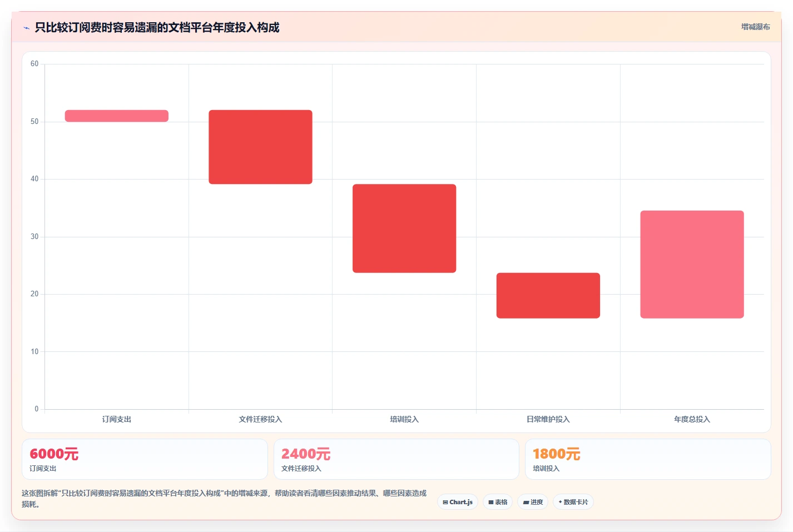Click the chart title 只比较订阅费时容易遗漏的文档平台年度投入构成
793x532 pixels.
coord(157,27)
